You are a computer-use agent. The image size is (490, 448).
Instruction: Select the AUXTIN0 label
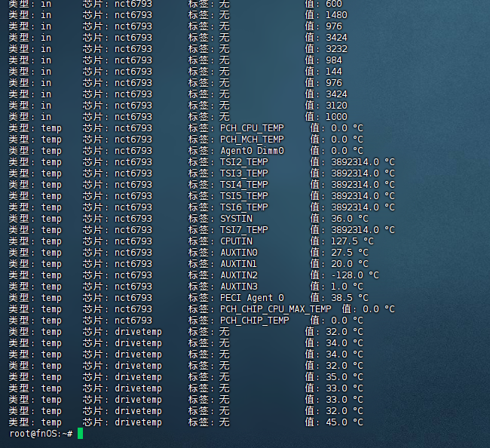(239, 253)
